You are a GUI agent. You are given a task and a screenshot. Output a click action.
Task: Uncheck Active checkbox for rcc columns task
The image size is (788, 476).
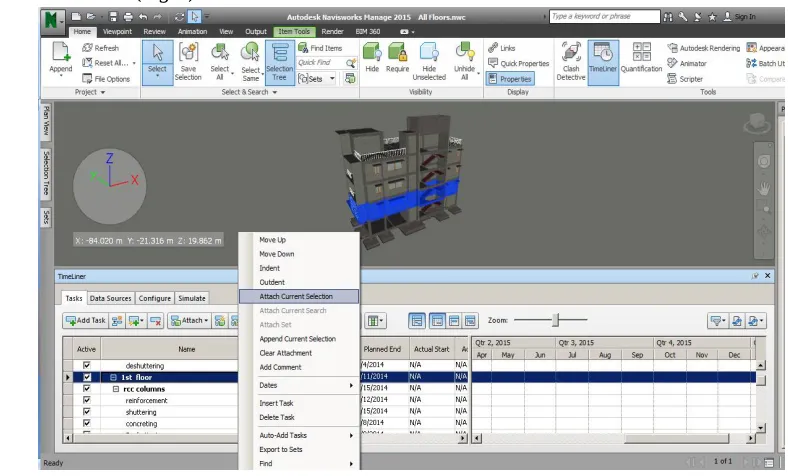click(86, 389)
